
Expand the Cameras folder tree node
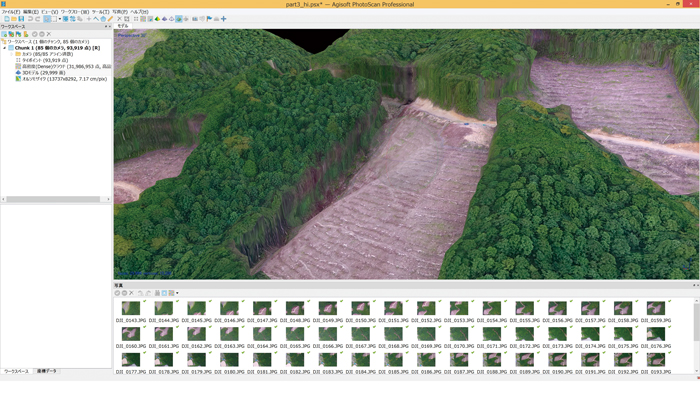12,54
